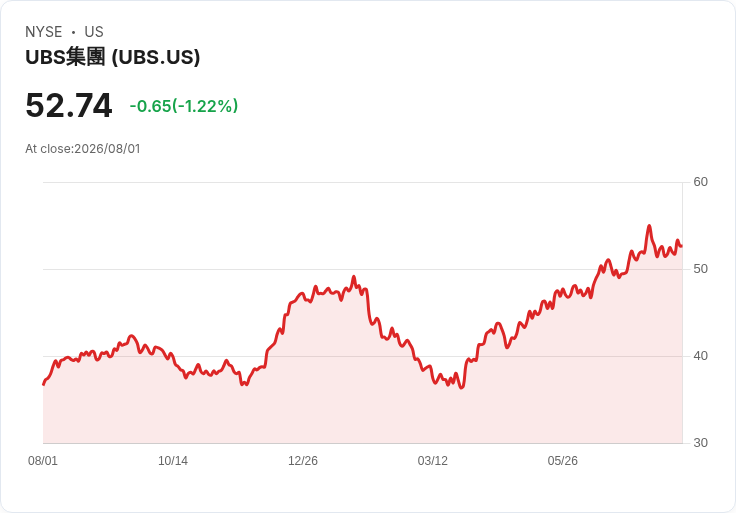This screenshot has height=513, width=736.
Task: Select the 05/26 date on x-axis
Action: point(562,460)
